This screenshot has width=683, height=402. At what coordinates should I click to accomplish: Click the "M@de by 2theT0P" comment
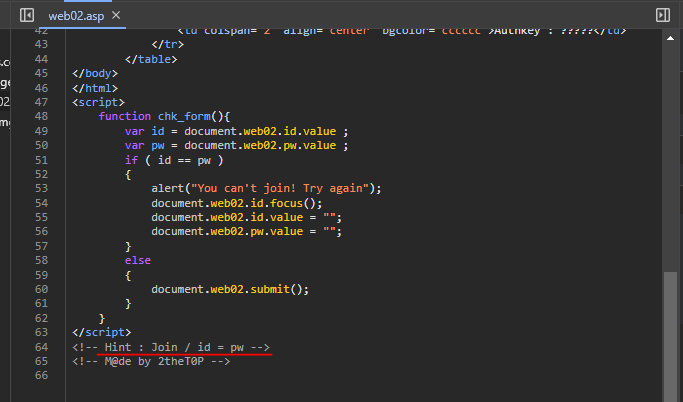(151, 361)
